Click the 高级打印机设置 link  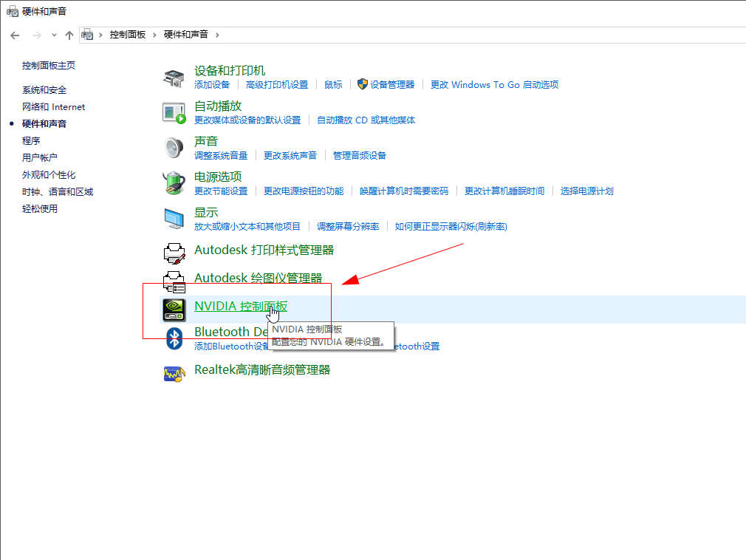tap(277, 85)
